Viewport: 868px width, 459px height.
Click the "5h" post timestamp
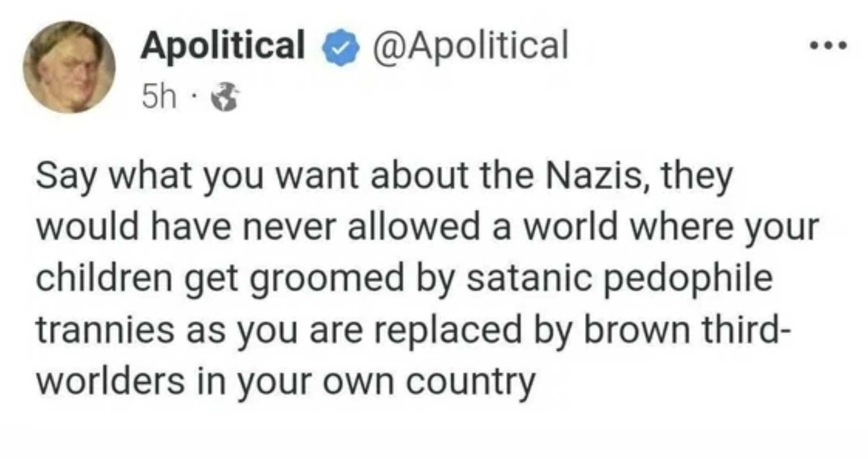point(159,97)
